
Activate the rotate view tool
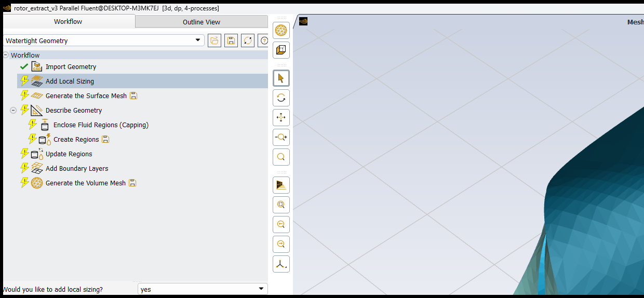click(x=281, y=98)
